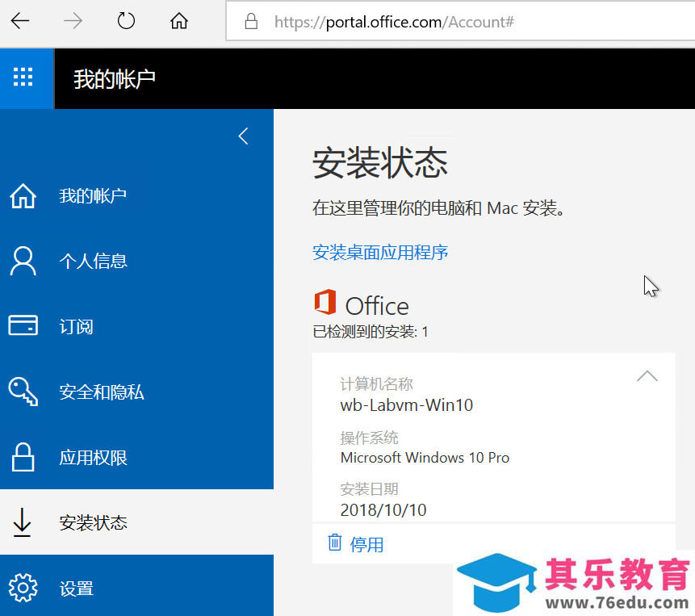The width and height of the screenshot is (695, 616).
Task: Click the 停用 deactivate link
Action: pos(366,545)
